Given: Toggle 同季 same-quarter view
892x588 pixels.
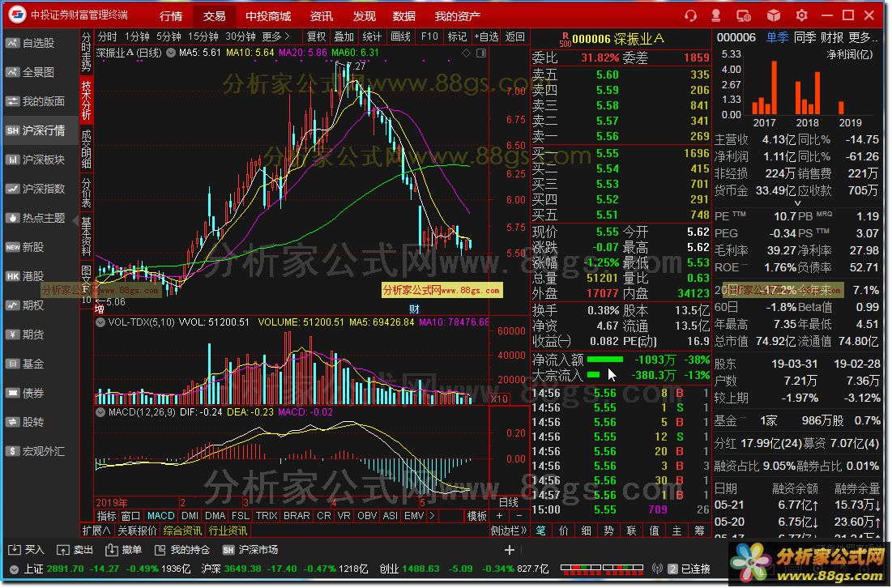Looking at the screenshot, I should tap(805, 37).
